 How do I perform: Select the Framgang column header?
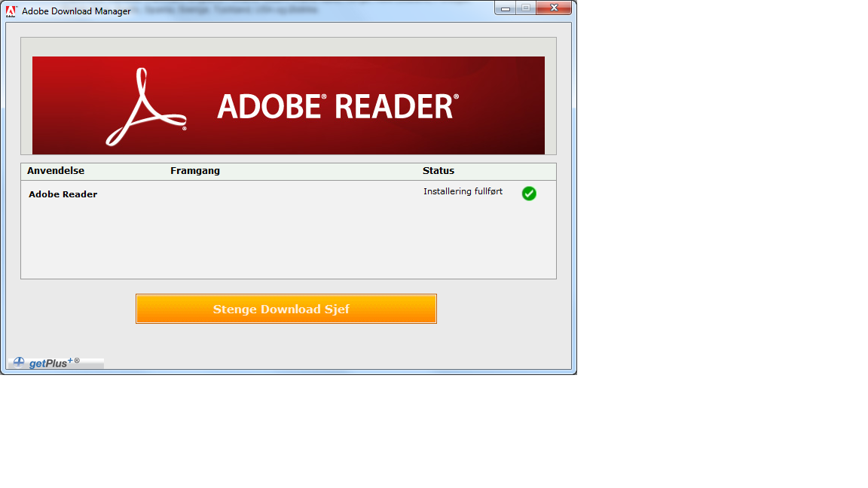(195, 171)
